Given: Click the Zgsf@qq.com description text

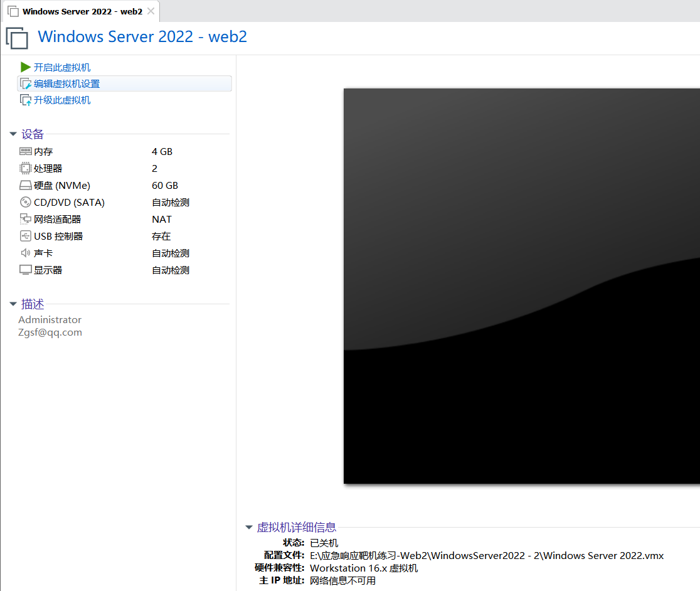Looking at the screenshot, I should 50,333.
